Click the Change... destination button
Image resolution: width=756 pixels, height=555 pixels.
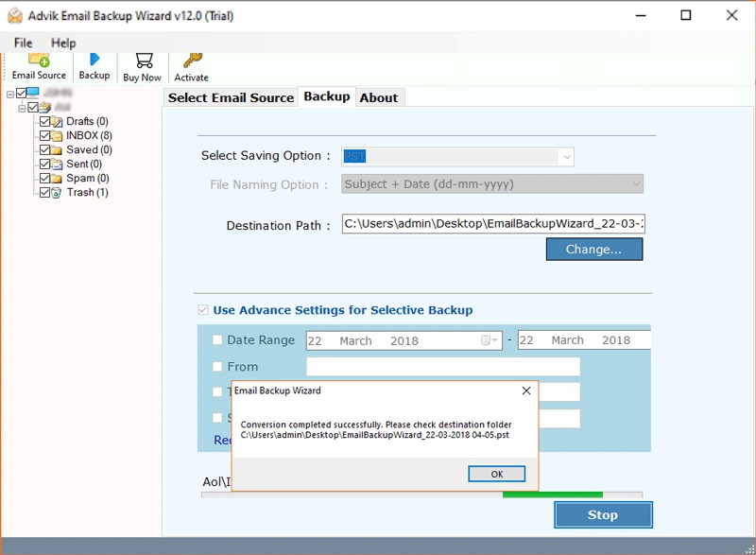tap(594, 250)
